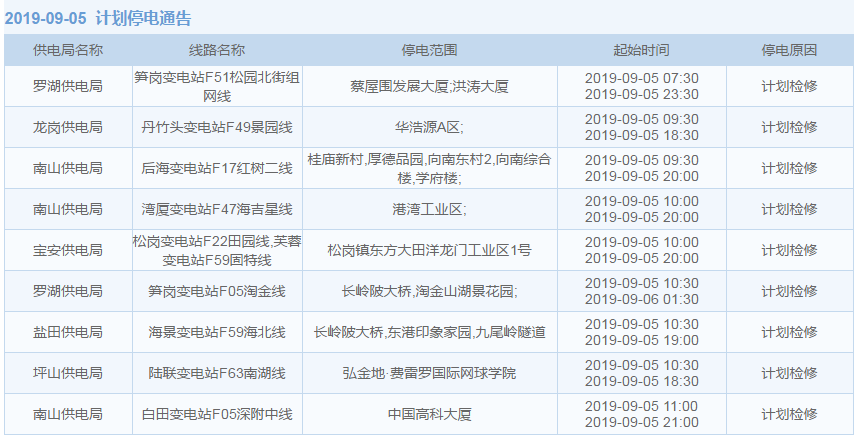The width and height of the screenshot is (858, 437).
Task: Select the 坪山供电局 cell
Action: click(x=68, y=373)
